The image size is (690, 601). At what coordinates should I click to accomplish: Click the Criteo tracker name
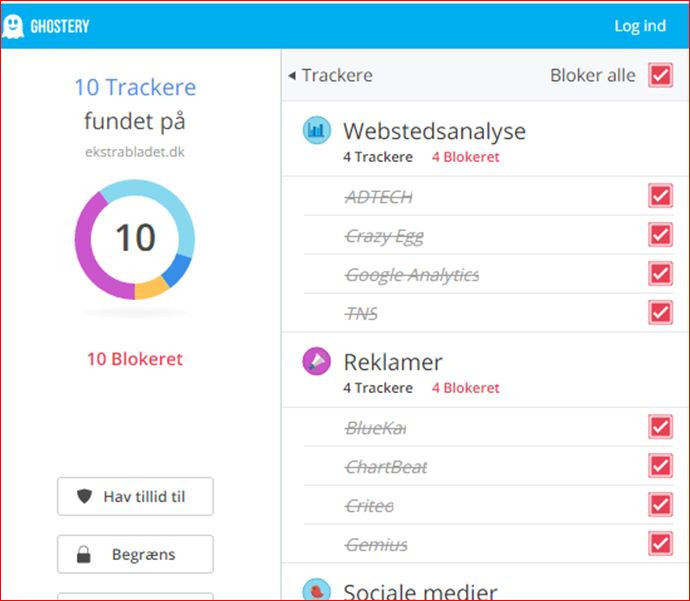369,506
